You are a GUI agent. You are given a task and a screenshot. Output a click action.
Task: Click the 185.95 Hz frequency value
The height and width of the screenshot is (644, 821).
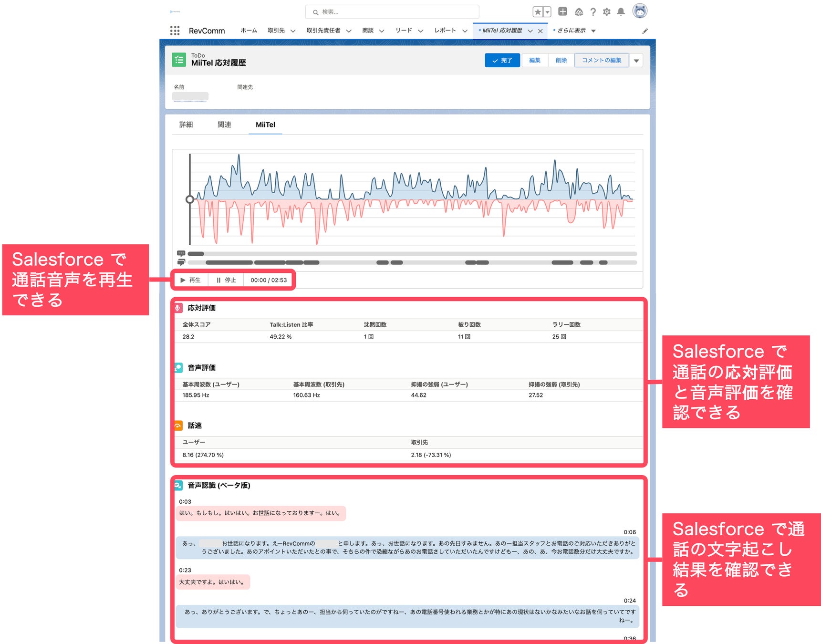click(x=196, y=395)
